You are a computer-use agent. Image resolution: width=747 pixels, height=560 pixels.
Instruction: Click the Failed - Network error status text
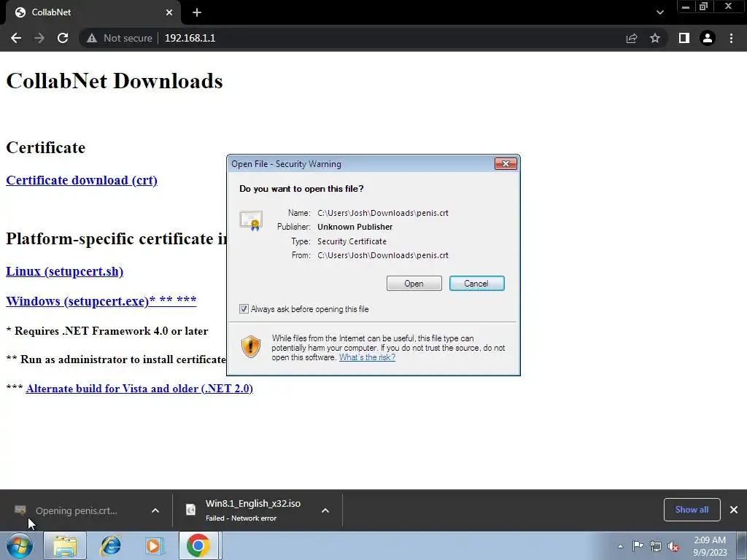[x=241, y=518]
